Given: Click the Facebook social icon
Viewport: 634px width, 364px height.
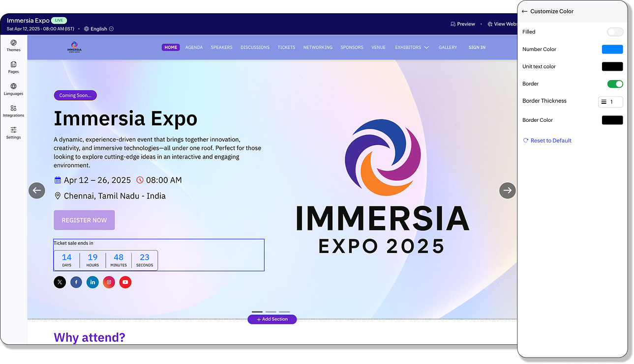Looking at the screenshot, I should coord(76,282).
